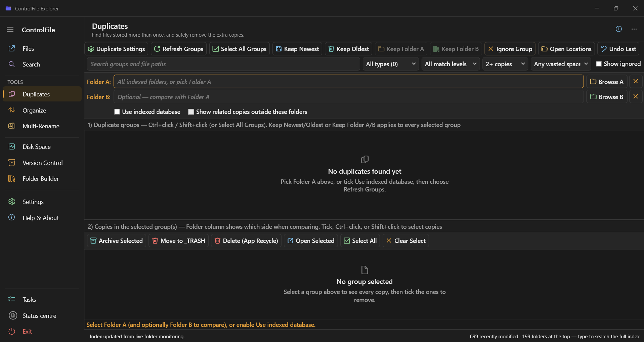Image resolution: width=644 pixels, height=342 pixels.
Task: Open Version Control
Action: [x=42, y=163]
